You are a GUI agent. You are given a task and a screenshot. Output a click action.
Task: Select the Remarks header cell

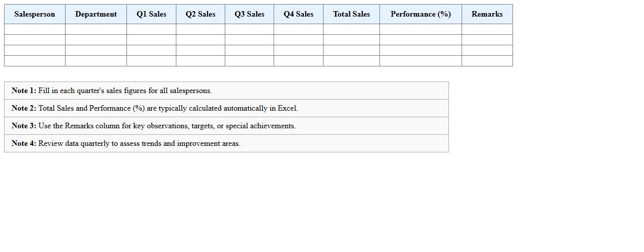(487, 14)
